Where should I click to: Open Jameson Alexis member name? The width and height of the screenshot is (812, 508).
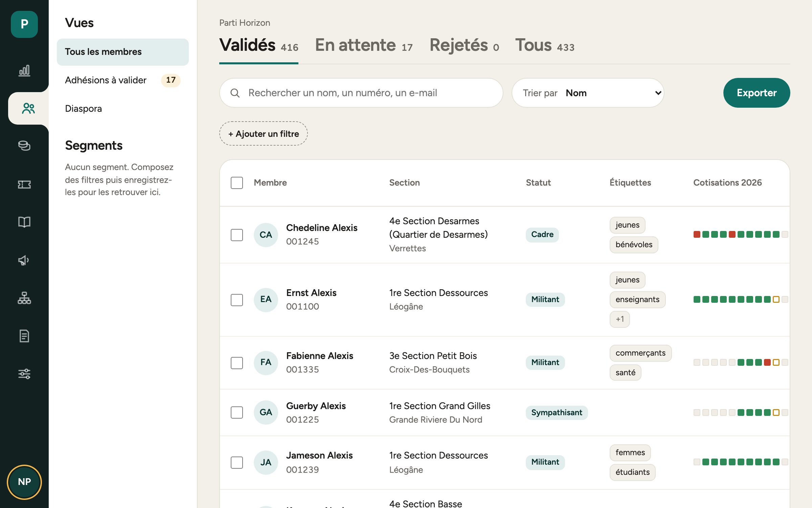[319, 456]
